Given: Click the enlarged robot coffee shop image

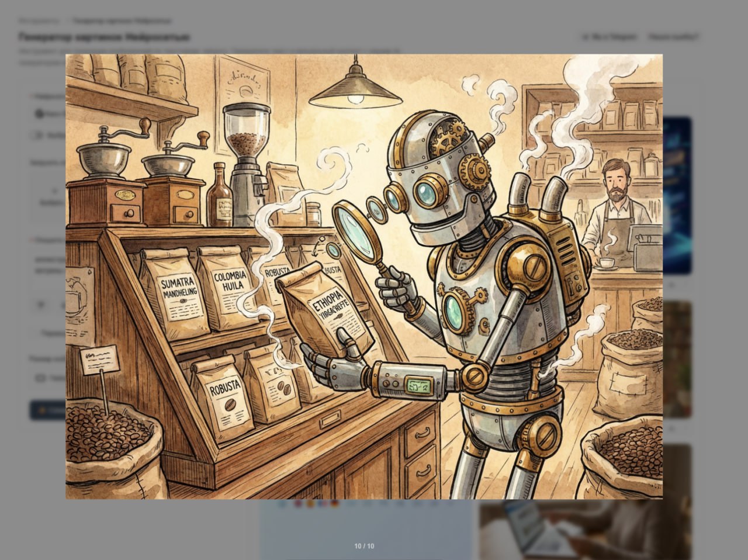Looking at the screenshot, I should click(x=364, y=276).
